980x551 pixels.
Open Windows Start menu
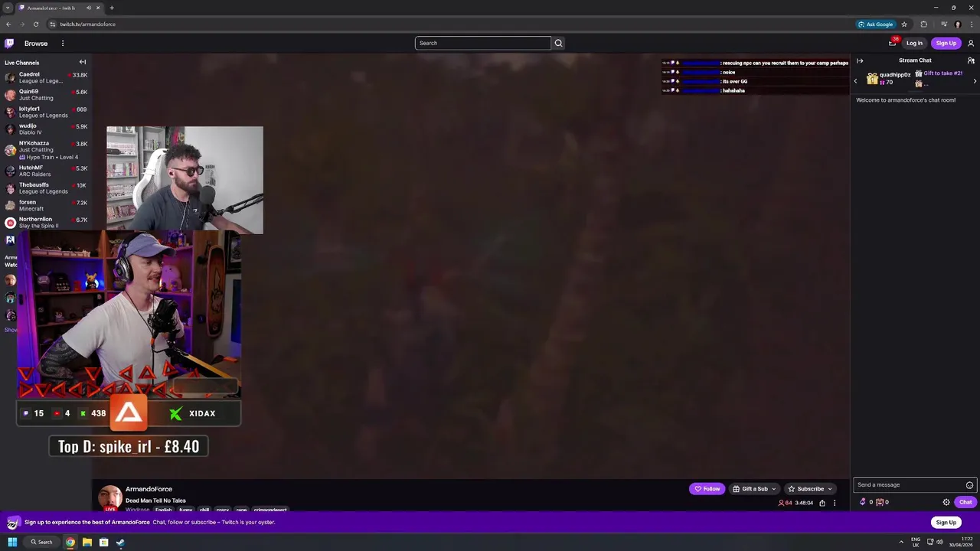pyautogui.click(x=12, y=542)
